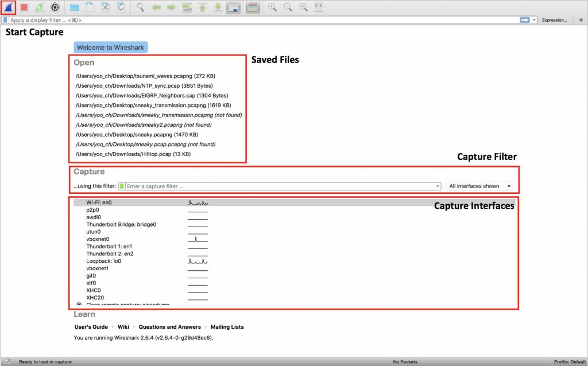The width and height of the screenshot is (588, 366).
Task: Start capturing packets with the shark fin icon
Action: click(x=8, y=7)
